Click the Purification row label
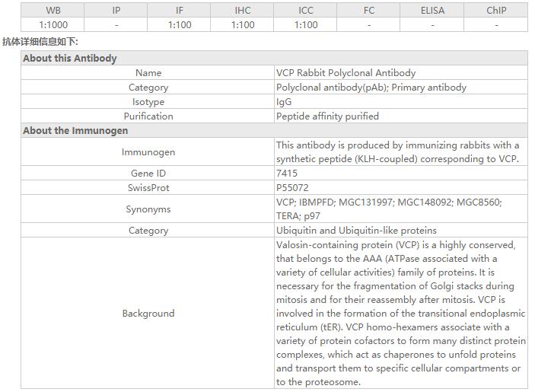535x392 pixels. tap(148, 116)
